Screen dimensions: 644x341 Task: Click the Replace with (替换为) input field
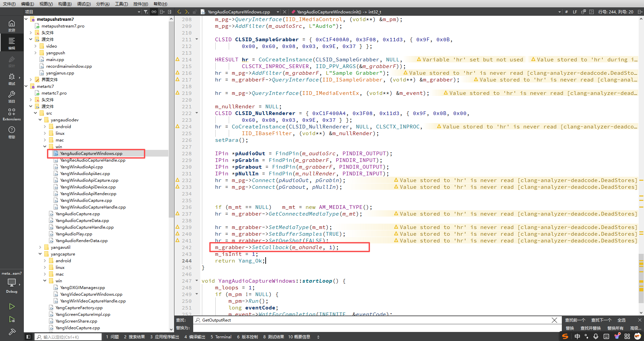coord(377,328)
